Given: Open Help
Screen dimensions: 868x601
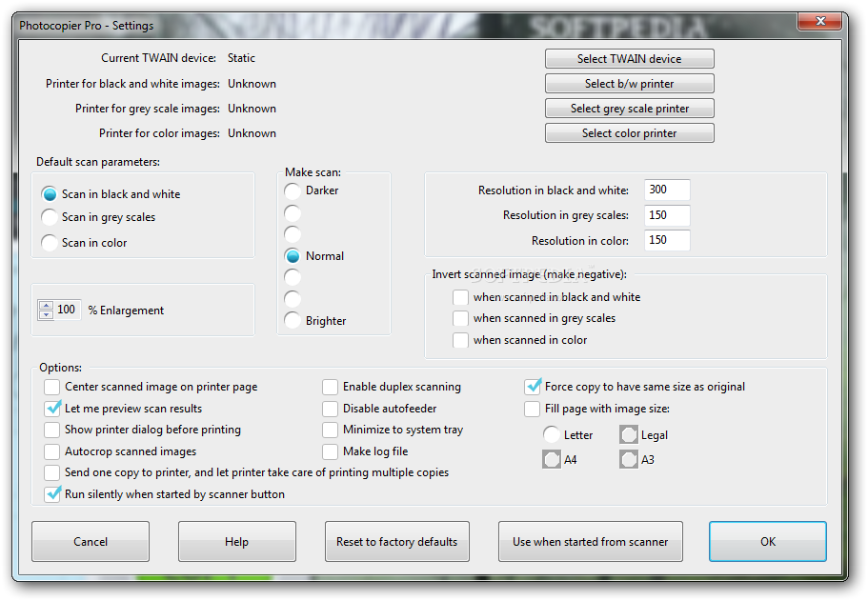Looking at the screenshot, I should (237, 541).
